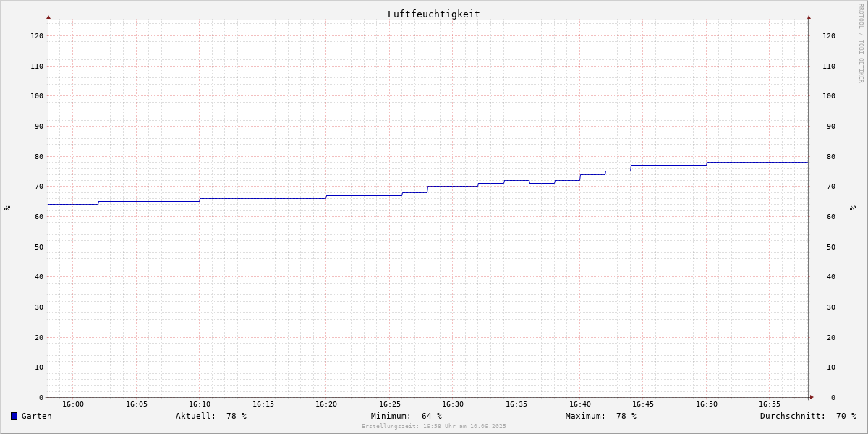Viewport: 868px width, 434px height.
Task: Click the blue Garten legend color swatch
Action: pos(14,416)
